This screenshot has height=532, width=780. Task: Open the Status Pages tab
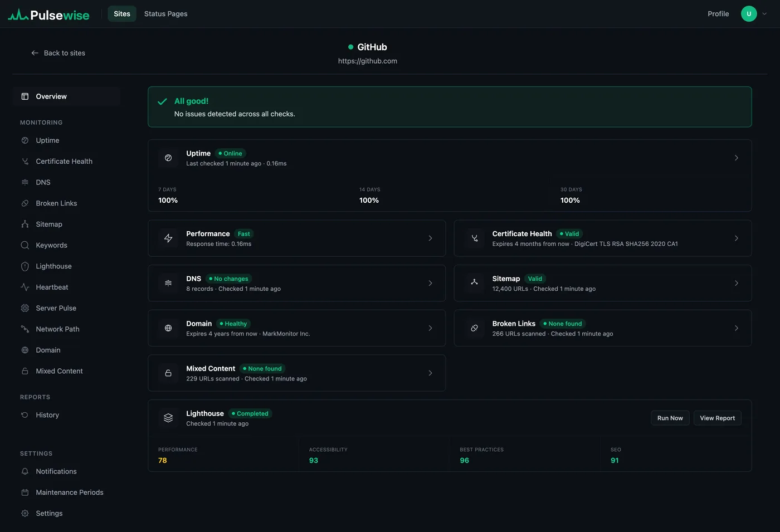(x=166, y=14)
